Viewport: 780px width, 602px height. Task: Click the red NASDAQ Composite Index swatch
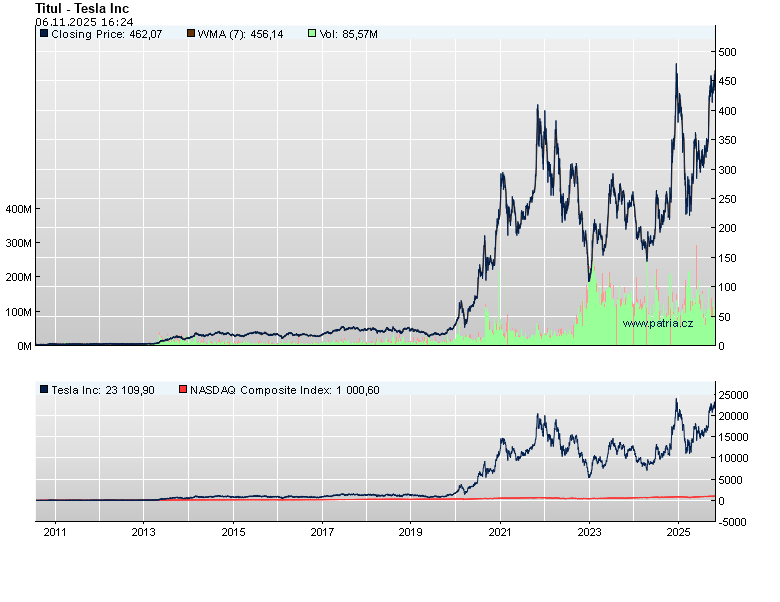click(x=182, y=390)
